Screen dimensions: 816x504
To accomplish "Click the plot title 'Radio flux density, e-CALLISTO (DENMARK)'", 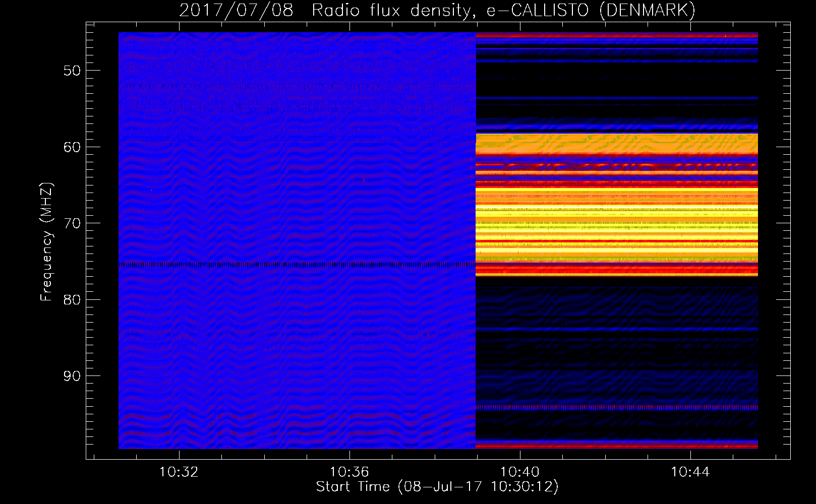I will pos(503,10).
